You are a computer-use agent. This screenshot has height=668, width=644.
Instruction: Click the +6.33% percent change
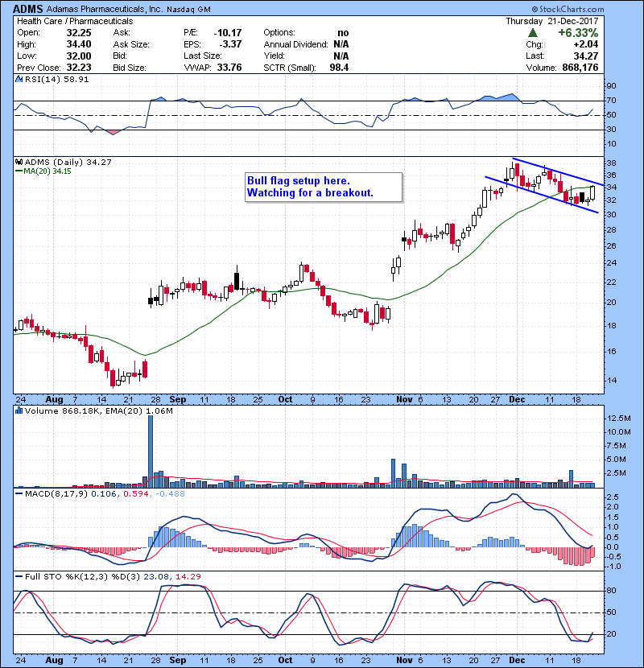578,33
